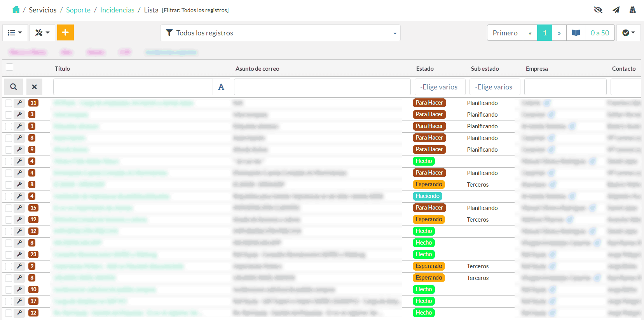Click the home icon in breadcrumb
The height and width of the screenshot is (320, 644).
[16, 10]
